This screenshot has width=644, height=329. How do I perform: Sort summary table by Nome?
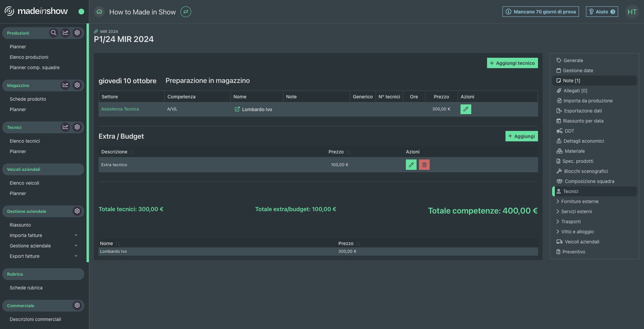coord(118,244)
